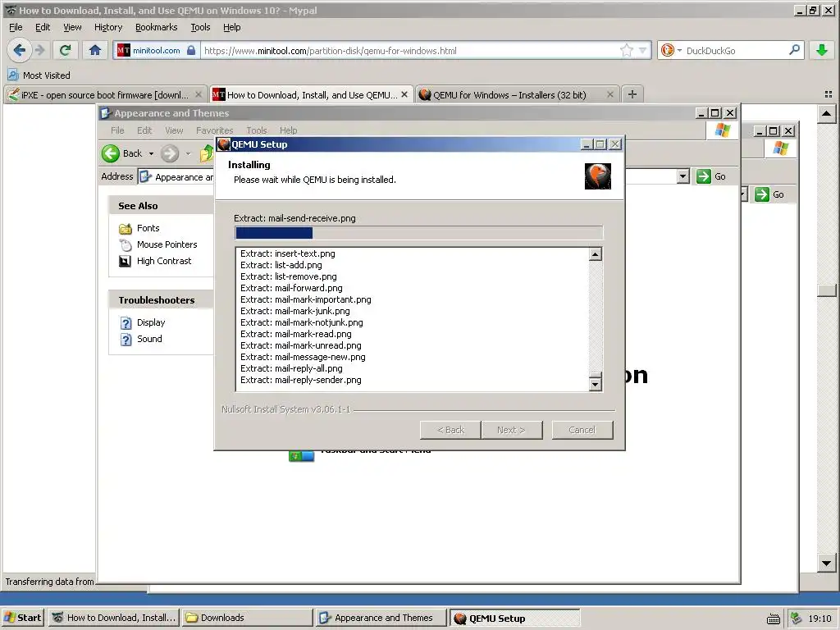This screenshot has height=630, width=840.
Task: Open the green downloads arrow icon
Action: [x=822, y=50]
